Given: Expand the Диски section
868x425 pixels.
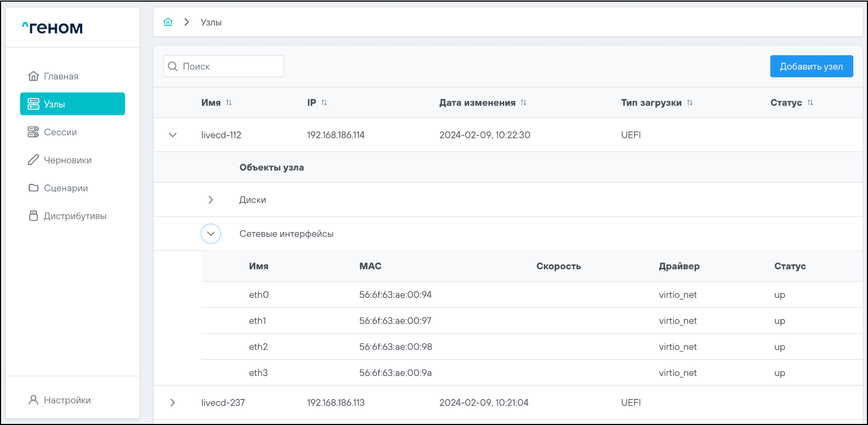Looking at the screenshot, I should coord(211,200).
